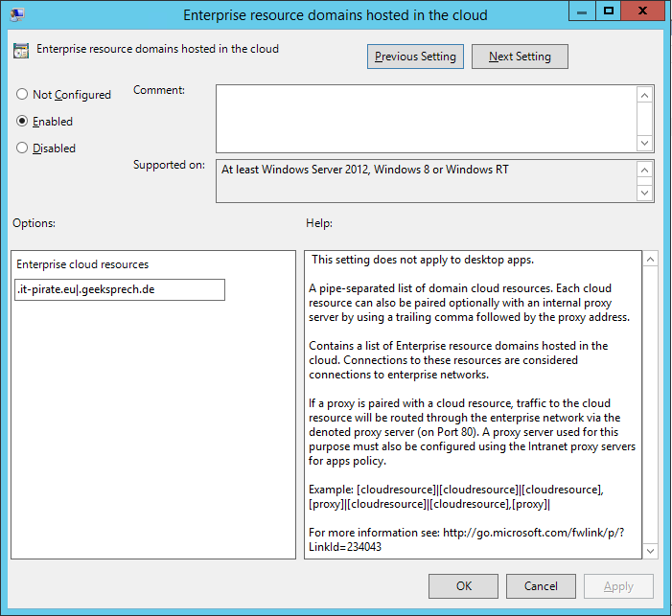Click the 'Comment:' label

point(159,90)
